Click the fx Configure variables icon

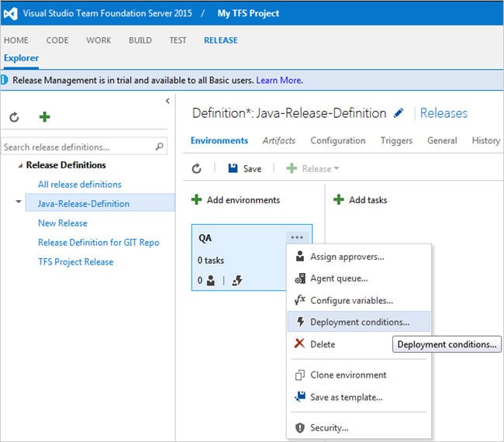[300, 299]
